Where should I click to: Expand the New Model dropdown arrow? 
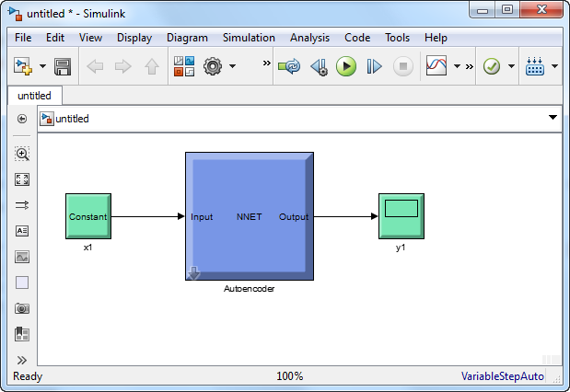[42, 66]
